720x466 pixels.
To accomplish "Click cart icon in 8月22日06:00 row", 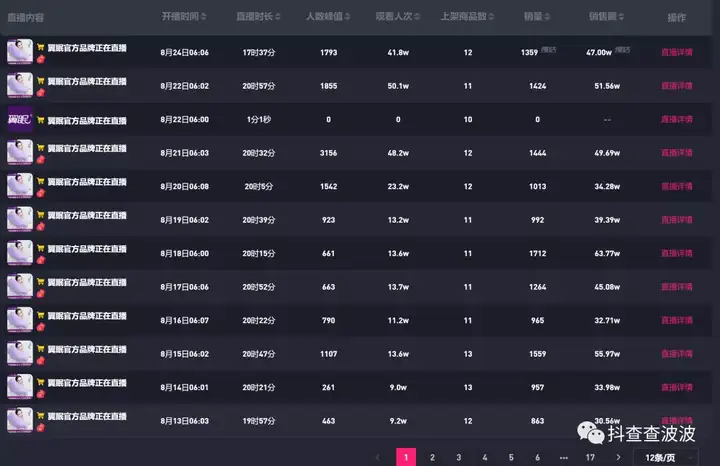I will pos(40,120).
